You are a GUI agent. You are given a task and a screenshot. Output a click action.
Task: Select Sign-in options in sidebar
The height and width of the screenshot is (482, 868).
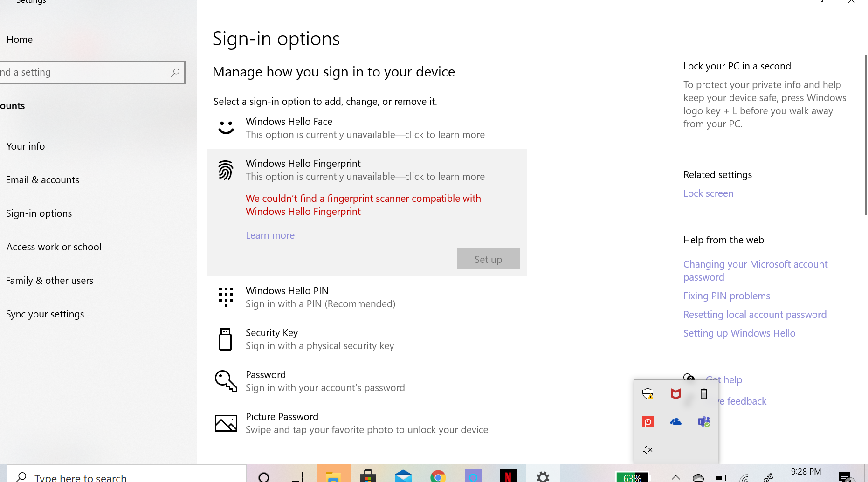click(39, 213)
